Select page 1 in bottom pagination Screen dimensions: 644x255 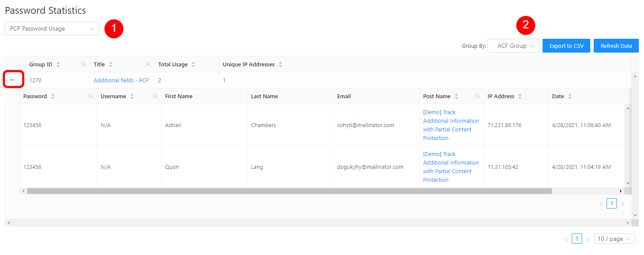577,239
